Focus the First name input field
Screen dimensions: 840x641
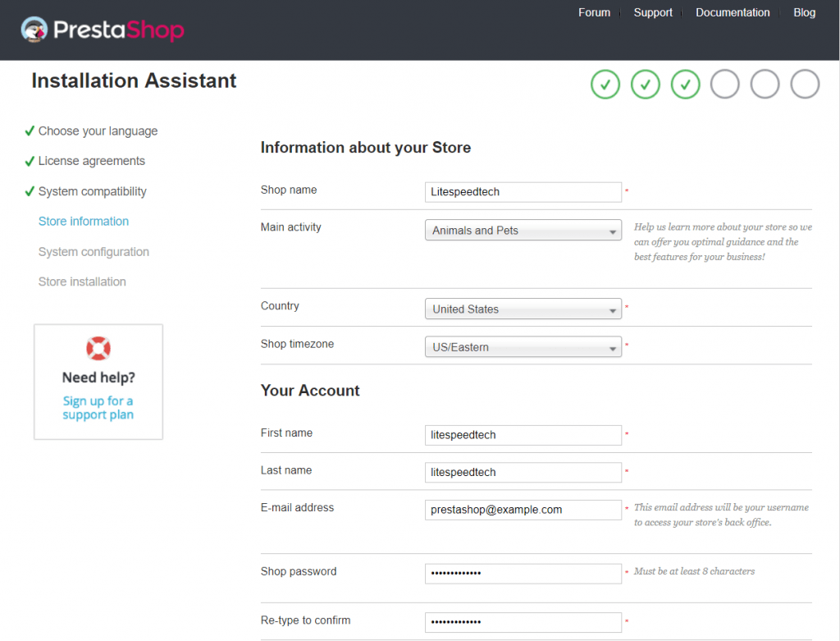coord(523,435)
